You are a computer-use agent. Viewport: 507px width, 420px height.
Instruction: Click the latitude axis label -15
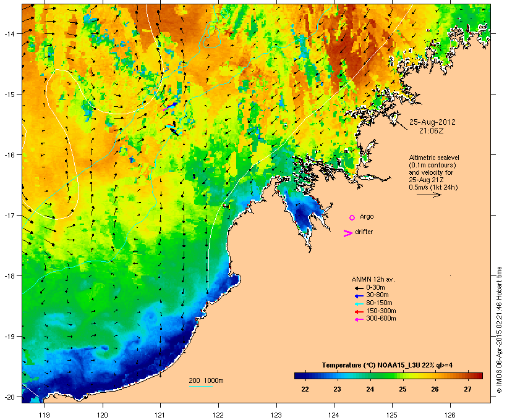pyautogui.click(x=9, y=94)
